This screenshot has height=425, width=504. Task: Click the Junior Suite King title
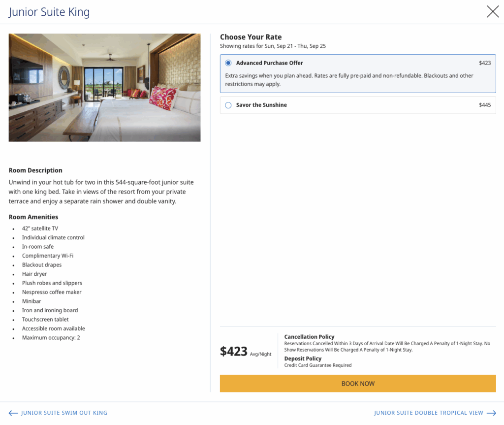click(x=49, y=12)
